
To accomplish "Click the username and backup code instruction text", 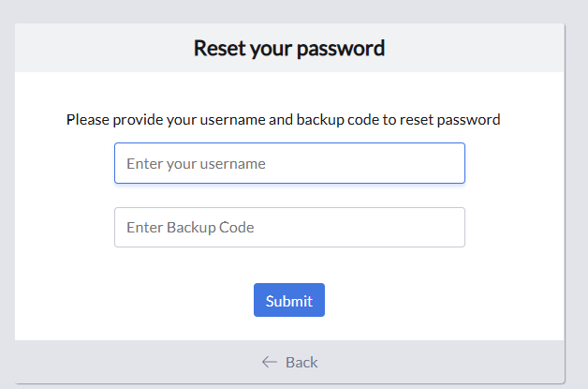I will (x=283, y=120).
